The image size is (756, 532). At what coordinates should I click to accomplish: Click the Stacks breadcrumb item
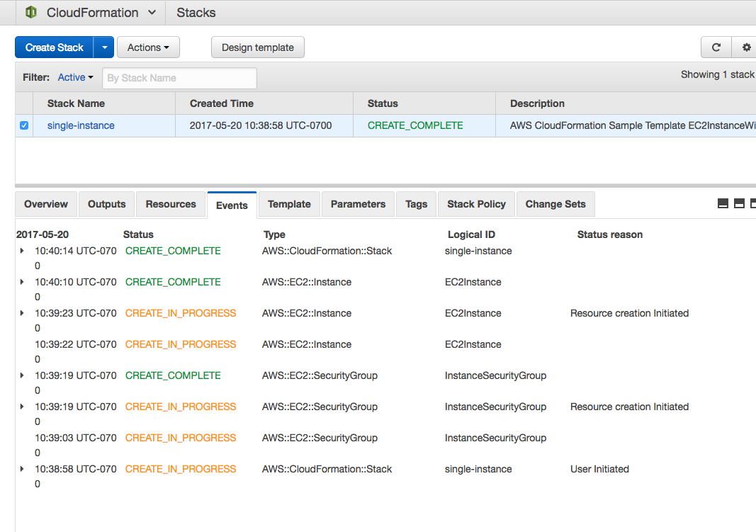196,12
